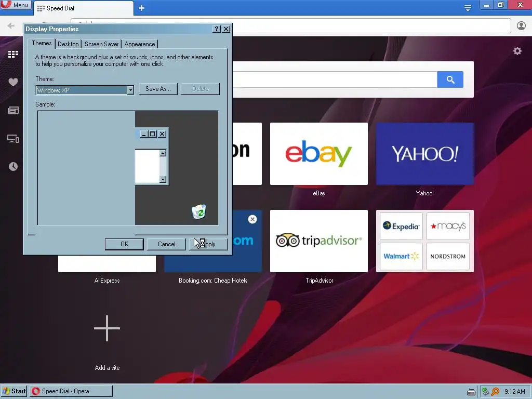Open the Walmart tile in folder
The width and height of the screenshot is (532, 399).
coord(401,256)
